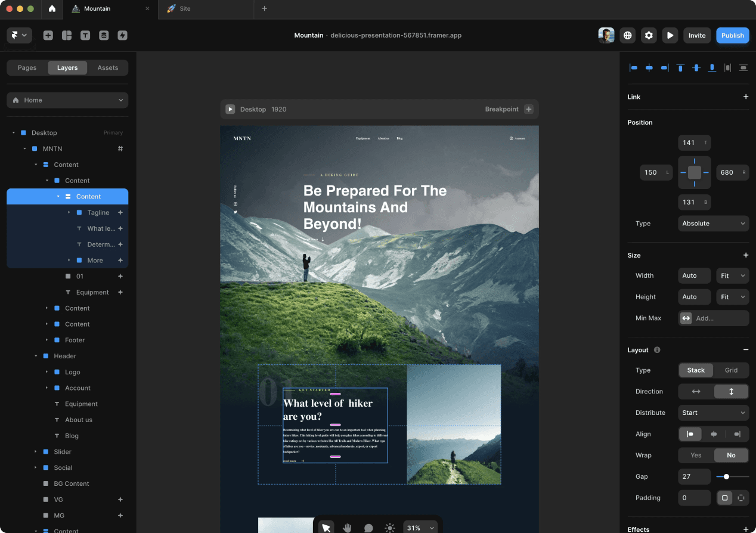756x533 pixels.
Task: Switch layout type to Grid
Action: [731, 370]
